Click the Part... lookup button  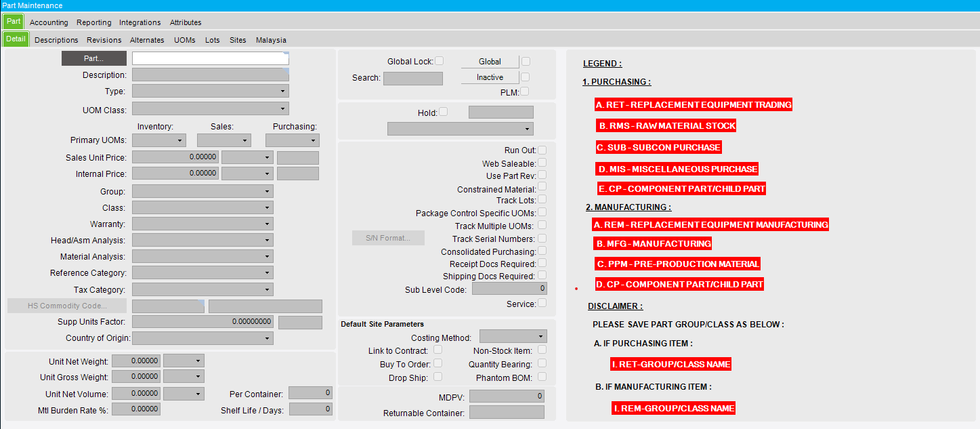point(94,58)
